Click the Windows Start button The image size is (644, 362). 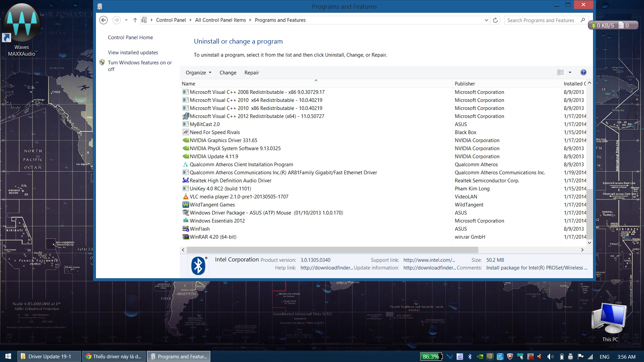coord(8,356)
